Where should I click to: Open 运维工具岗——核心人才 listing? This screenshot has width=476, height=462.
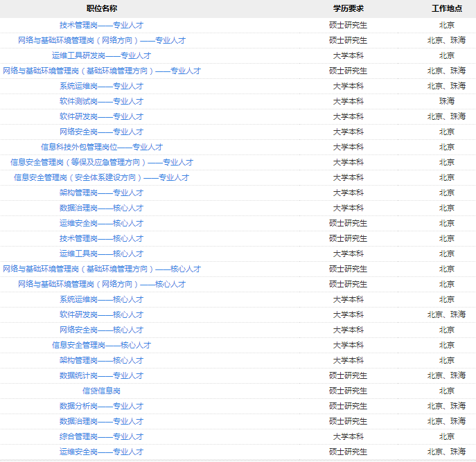101,254
